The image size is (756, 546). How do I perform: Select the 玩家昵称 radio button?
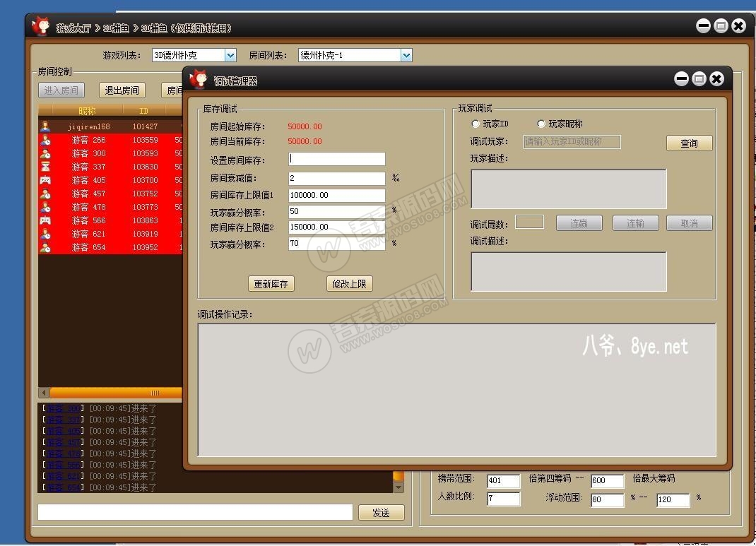(x=541, y=124)
